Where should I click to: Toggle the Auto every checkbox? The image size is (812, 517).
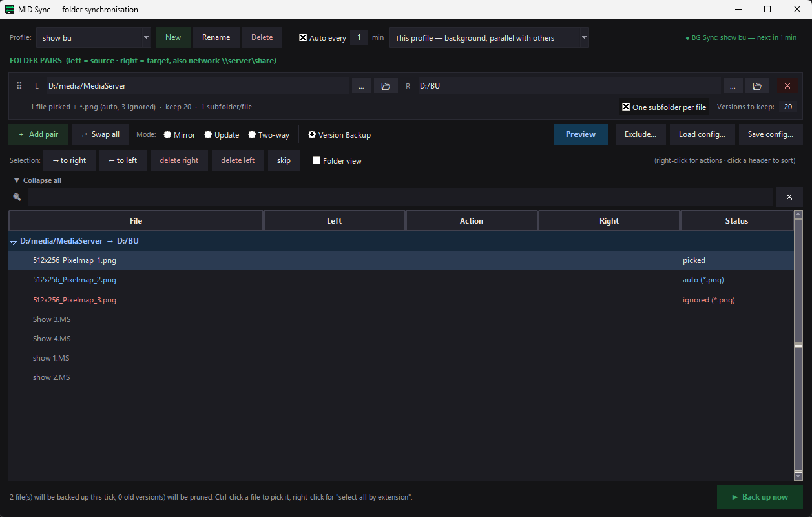(303, 38)
